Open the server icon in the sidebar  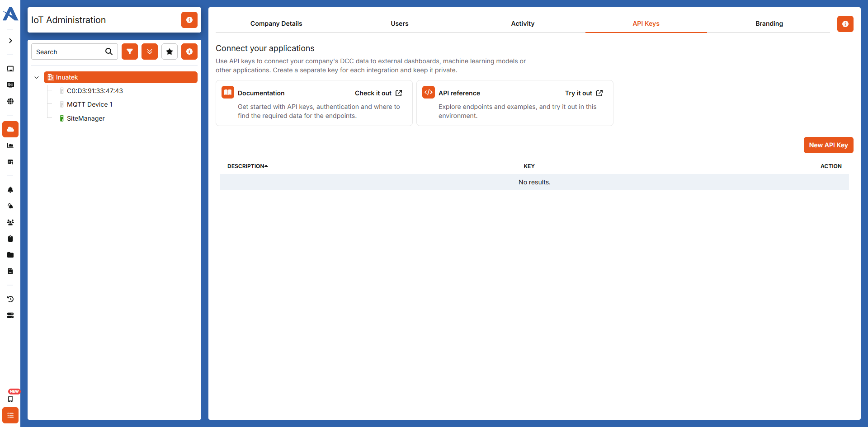[10, 315]
